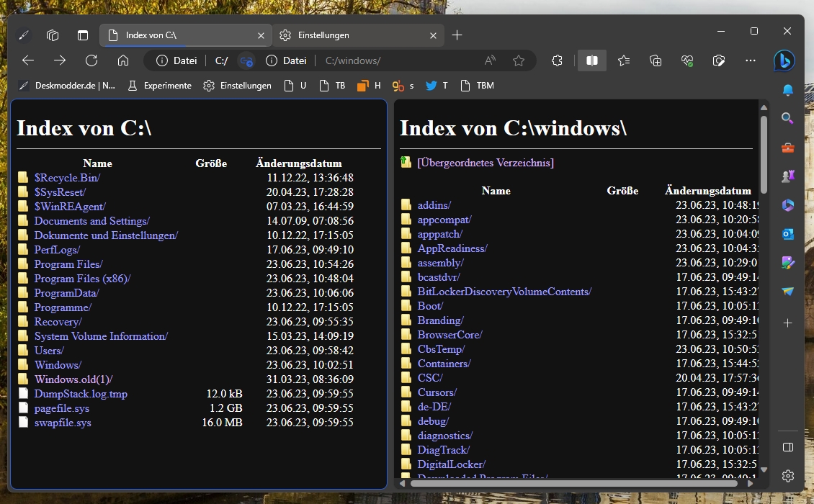This screenshot has width=814, height=504.
Task: Open the $Recycle.Bin/ folder link
Action: click(x=67, y=178)
